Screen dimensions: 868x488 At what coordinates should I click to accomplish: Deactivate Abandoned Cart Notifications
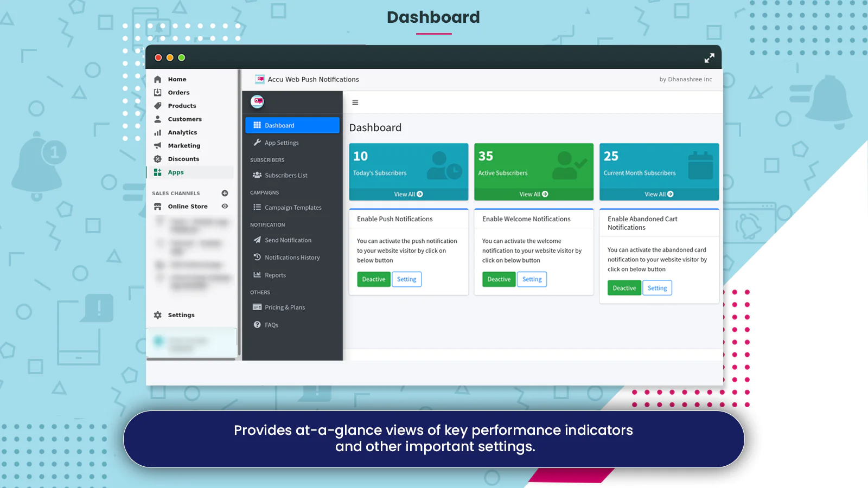tap(624, 288)
